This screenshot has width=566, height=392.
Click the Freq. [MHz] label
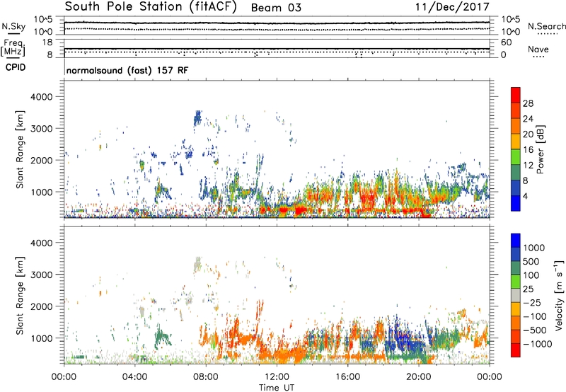click(13, 47)
